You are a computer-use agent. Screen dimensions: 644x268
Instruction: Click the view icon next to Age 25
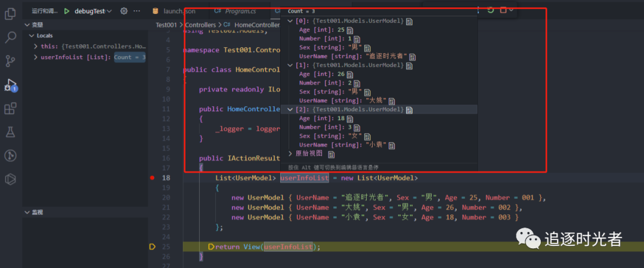350,30
